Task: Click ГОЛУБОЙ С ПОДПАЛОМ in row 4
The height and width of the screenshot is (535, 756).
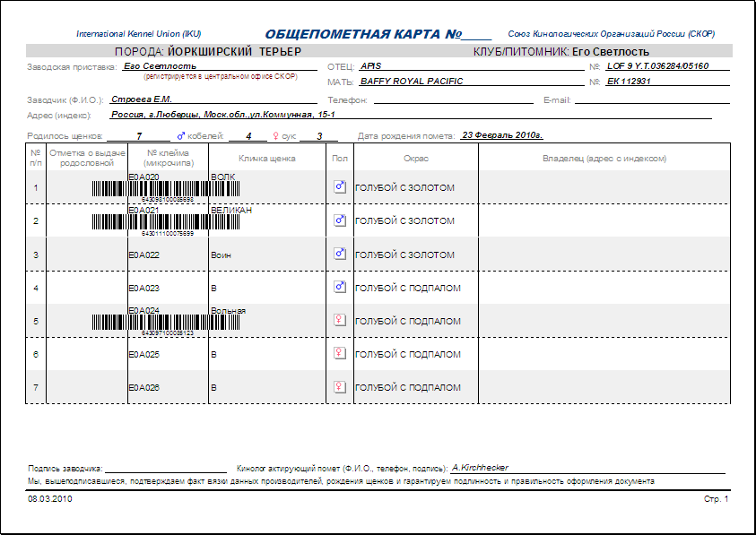Action: coord(408,288)
